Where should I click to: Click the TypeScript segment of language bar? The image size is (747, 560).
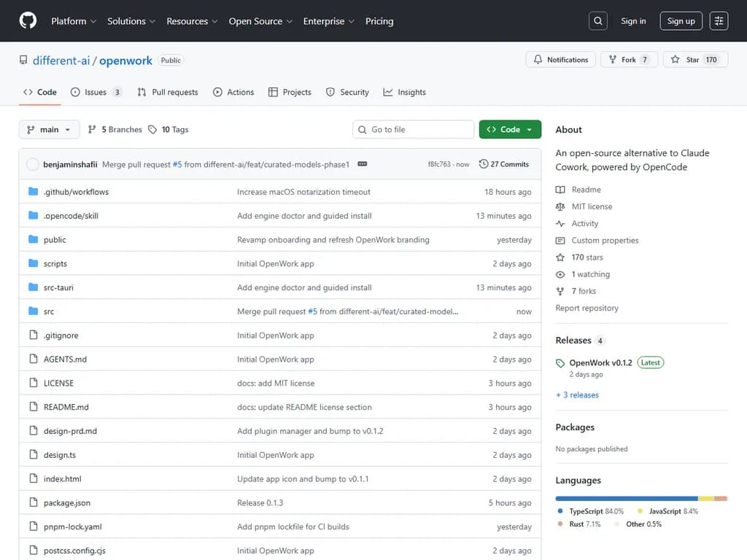(x=626, y=498)
